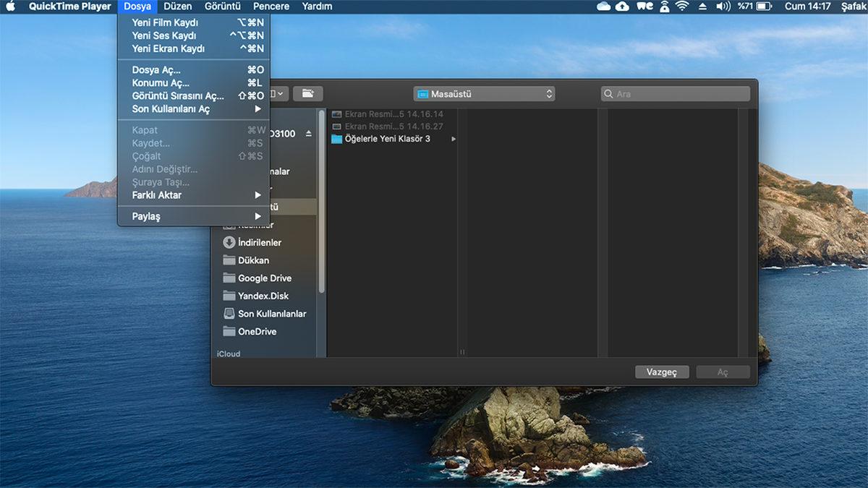
Task: Eject the D3100 volume
Action: click(308, 132)
